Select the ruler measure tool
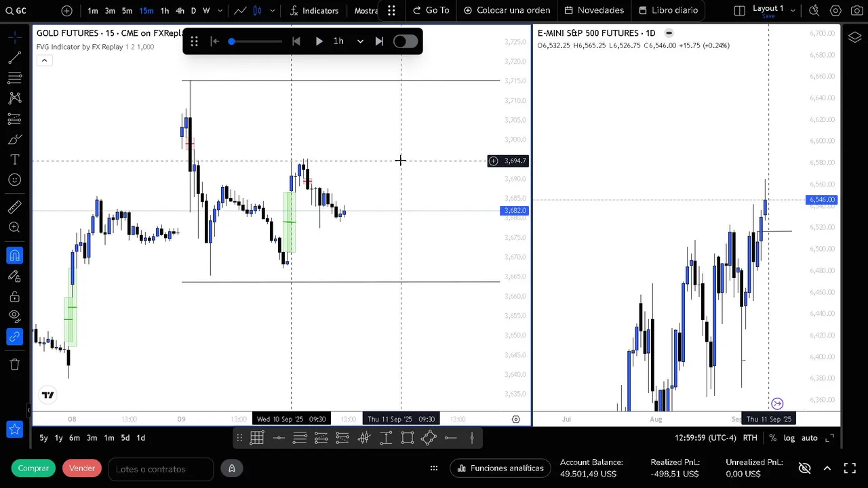868x488 pixels. point(14,207)
